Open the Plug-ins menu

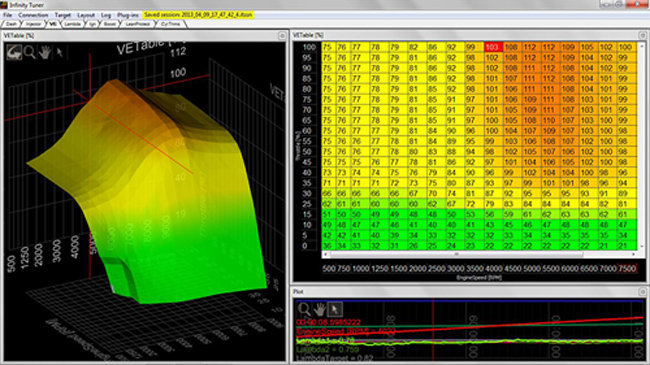click(x=128, y=15)
